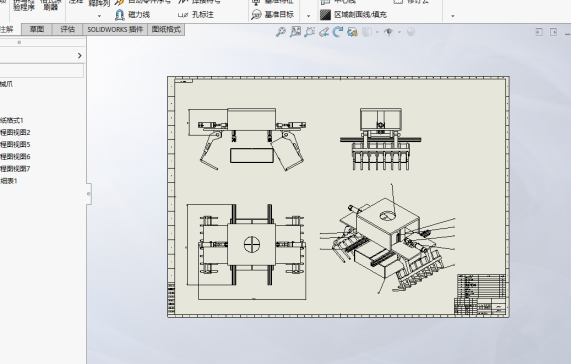Click the title block at sheet corner
Image resolution: width=571 pixels, height=364 pixels.
480,306
